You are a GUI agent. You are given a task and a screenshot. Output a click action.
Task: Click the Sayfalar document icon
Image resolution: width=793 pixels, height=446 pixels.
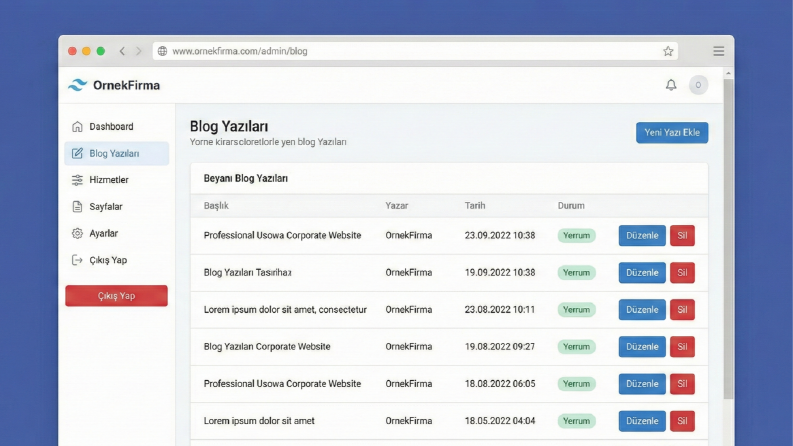77,206
